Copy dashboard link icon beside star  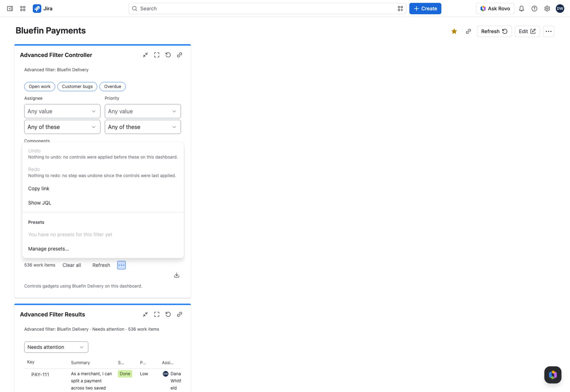tap(468, 31)
